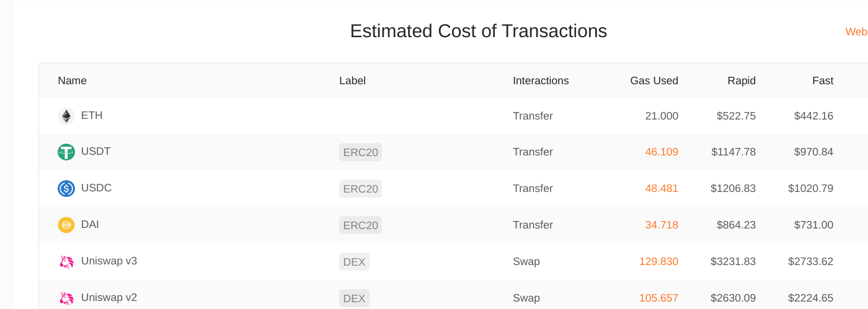Click the Interactions column header
The image size is (868, 309).
coord(541,81)
